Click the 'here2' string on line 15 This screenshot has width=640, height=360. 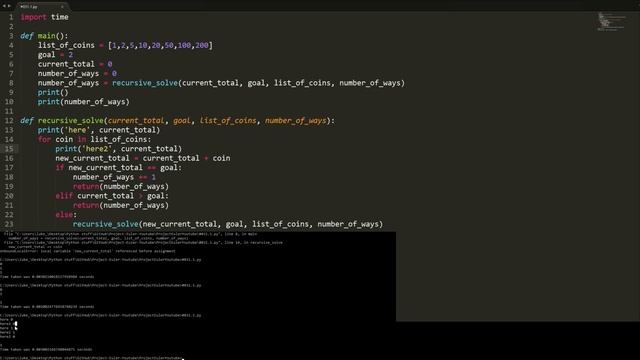click(97, 149)
